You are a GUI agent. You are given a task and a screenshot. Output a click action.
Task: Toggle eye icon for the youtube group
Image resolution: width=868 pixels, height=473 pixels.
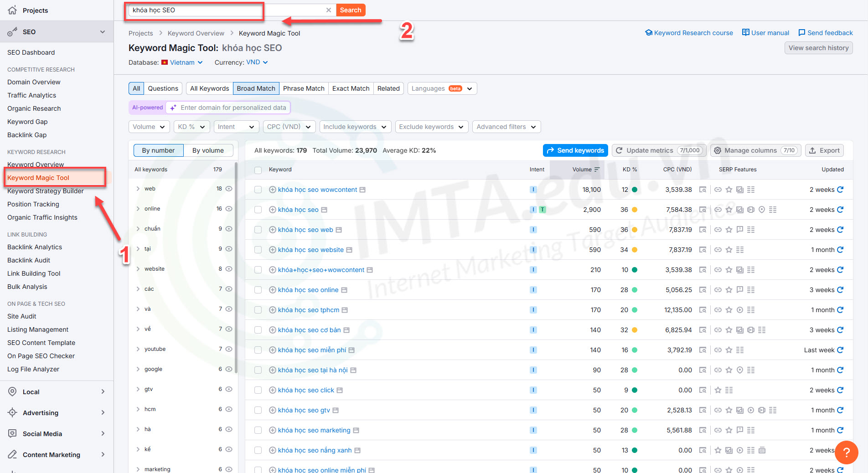pos(229,349)
